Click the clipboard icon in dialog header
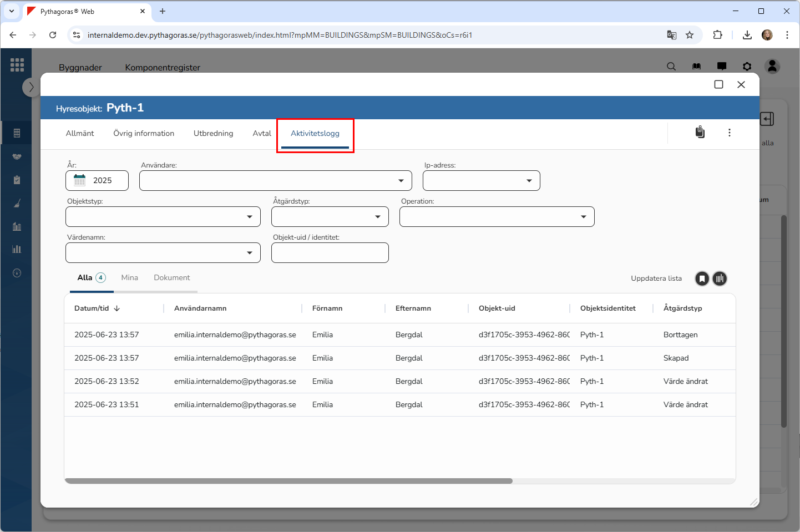The width and height of the screenshot is (800, 532). [700, 132]
